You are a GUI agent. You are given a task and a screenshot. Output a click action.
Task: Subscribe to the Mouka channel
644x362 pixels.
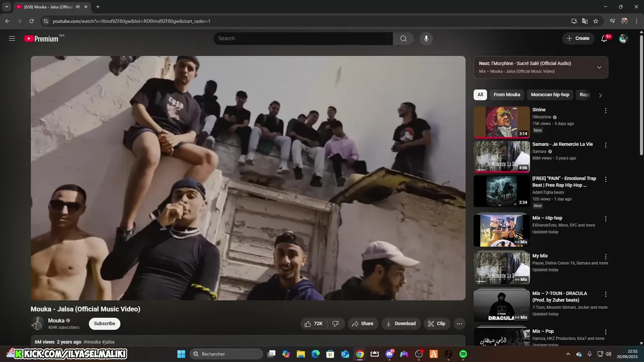click(105, 324)
